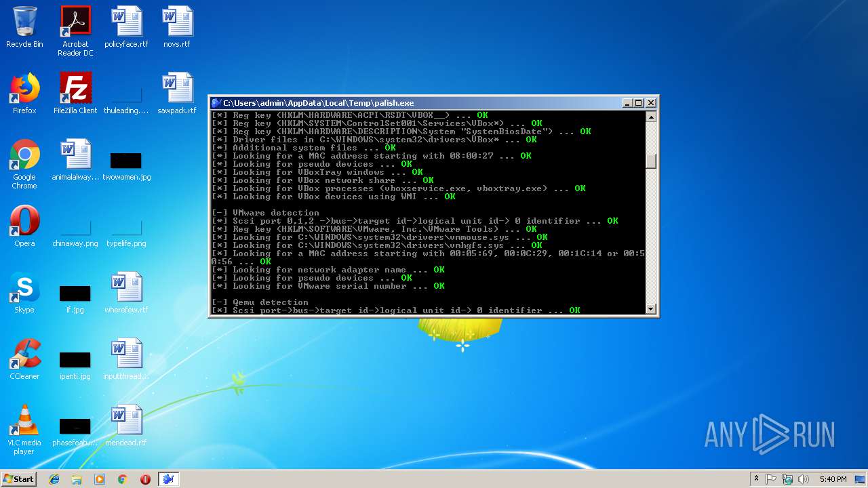868x488 pixels.
Task: Show hidden system tray icons
Action: click(756, 479)
